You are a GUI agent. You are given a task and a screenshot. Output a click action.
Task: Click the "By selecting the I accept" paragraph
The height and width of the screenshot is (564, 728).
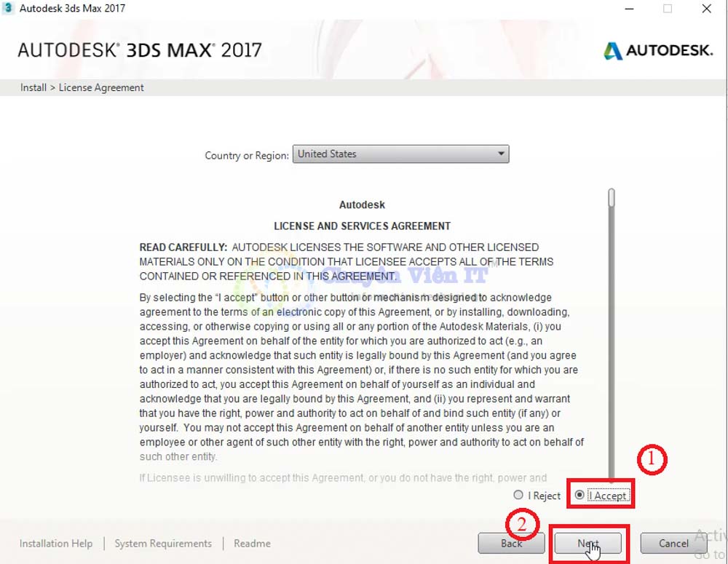pos(362,377)
